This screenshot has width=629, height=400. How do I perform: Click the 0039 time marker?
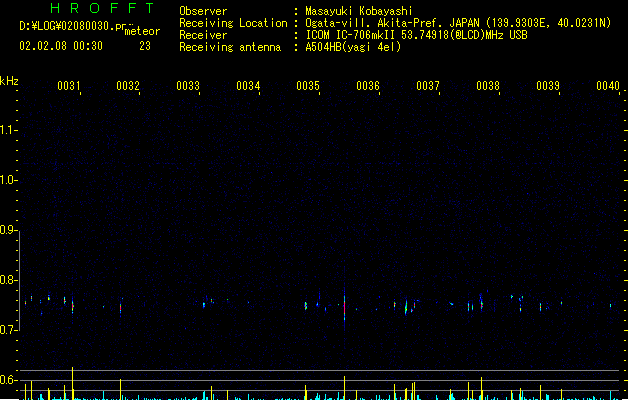548,86
